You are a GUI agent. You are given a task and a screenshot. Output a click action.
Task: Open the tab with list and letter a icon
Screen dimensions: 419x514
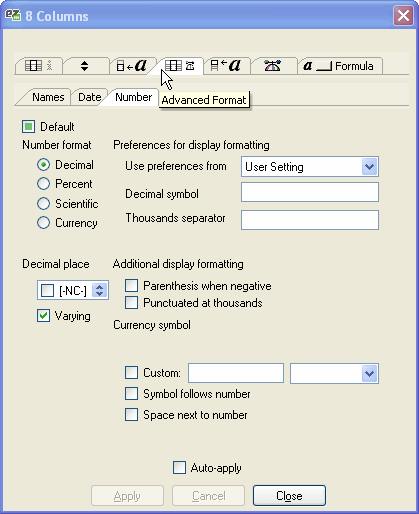coord(226,66)
